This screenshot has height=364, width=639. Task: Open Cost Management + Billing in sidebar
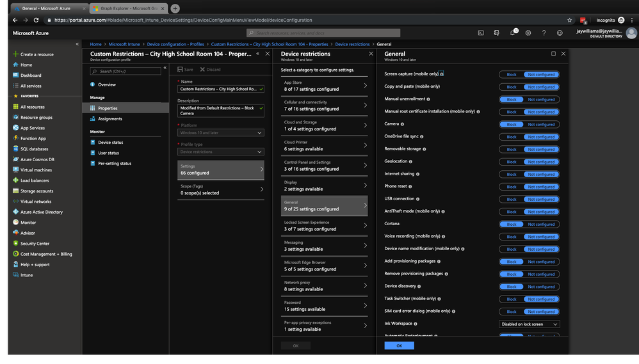click(x=45, y=254)
